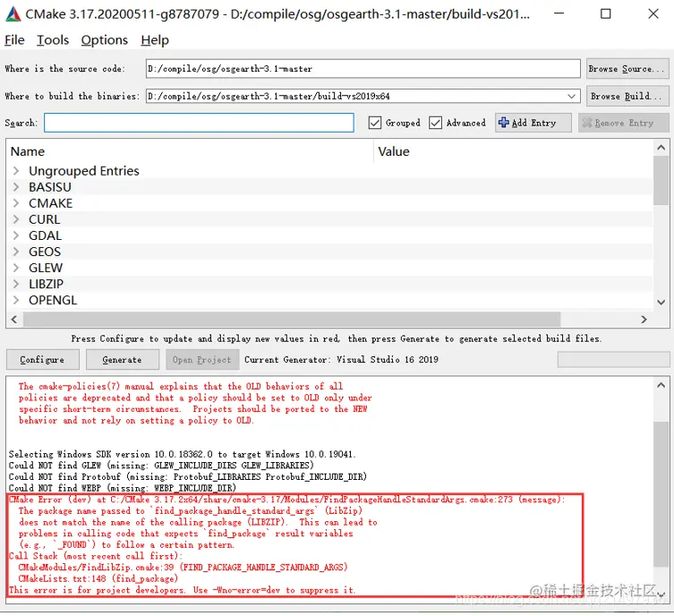Click the 'Selecting Windows SDK version' log line
This screenshot has width=674, height=616.
tap(183, 454)
